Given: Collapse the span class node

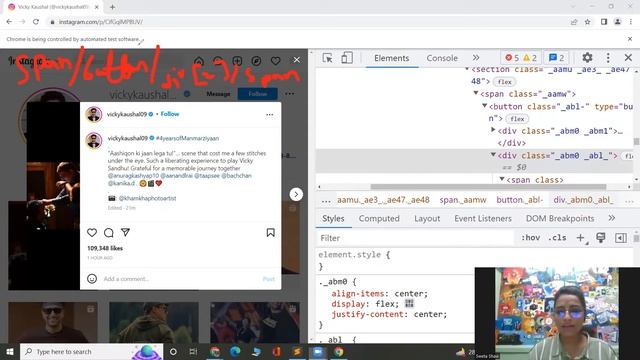Looking at the screenshot, I should (502, 179).
